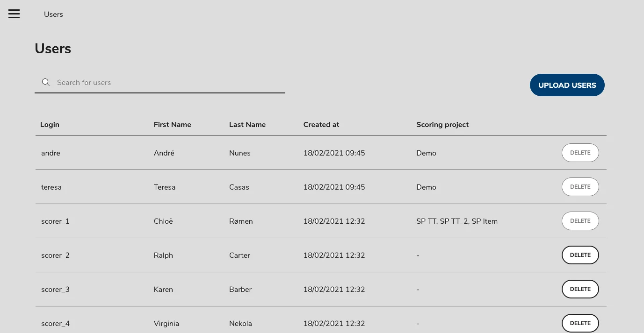Delete the user scorer_3
The image size is (644, 333).
tap(580, 289)
